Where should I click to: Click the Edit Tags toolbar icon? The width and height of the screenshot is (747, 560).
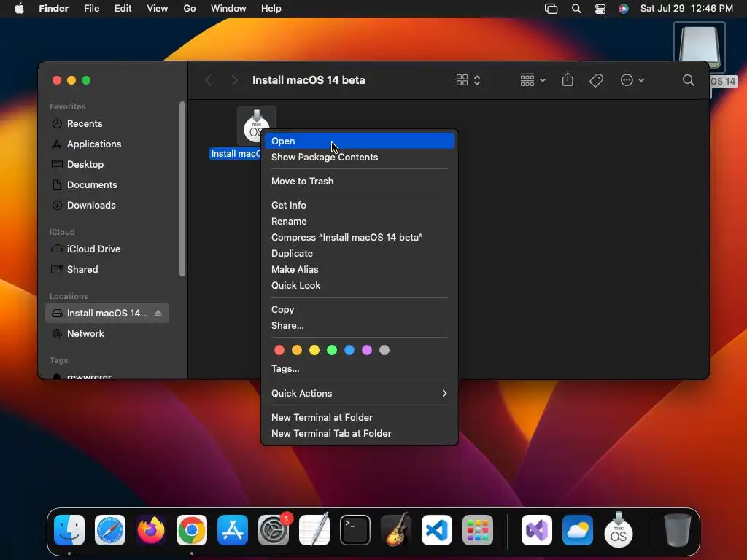click(596, 80)
